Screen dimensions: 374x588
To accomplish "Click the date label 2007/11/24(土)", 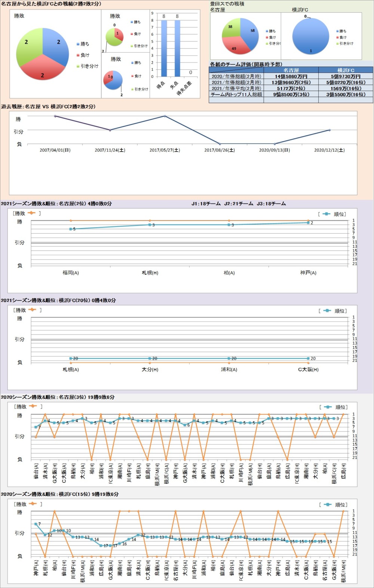I will (x=110, y=150).
